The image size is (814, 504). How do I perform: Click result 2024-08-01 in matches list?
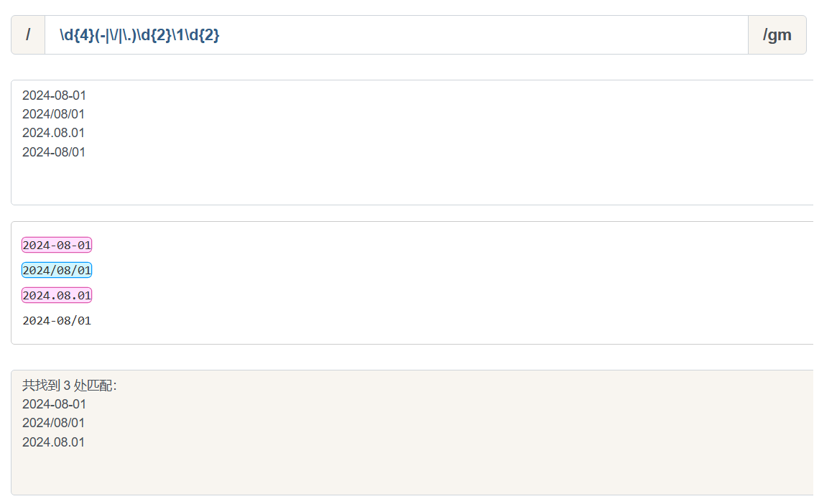tap(54, 404)
